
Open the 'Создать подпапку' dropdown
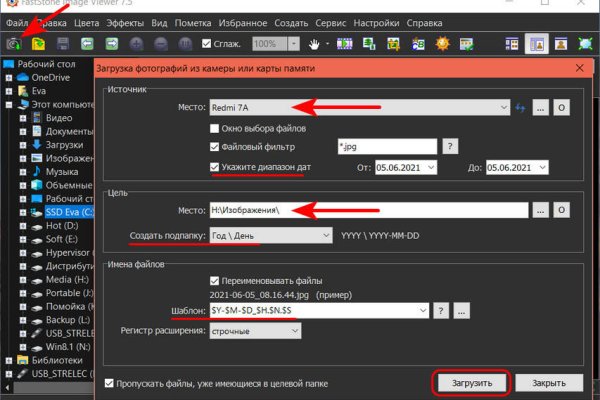[270, 235]
